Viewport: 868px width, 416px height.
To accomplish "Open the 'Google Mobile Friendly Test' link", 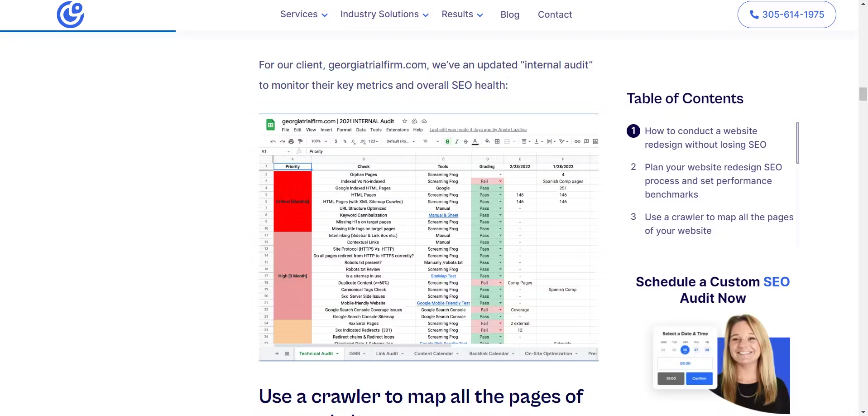I will (443, 303).
